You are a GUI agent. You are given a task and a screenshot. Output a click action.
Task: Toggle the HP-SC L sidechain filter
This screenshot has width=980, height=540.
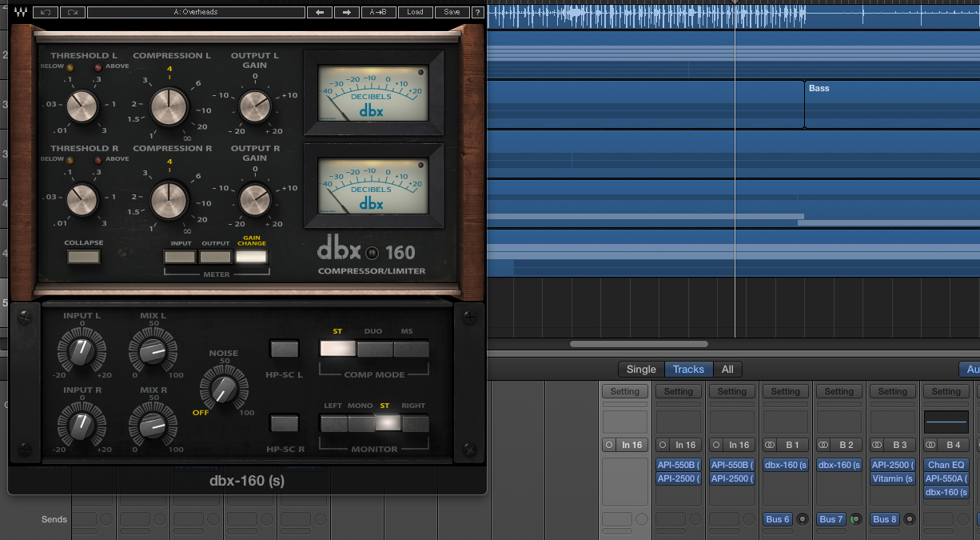point(284,350)
